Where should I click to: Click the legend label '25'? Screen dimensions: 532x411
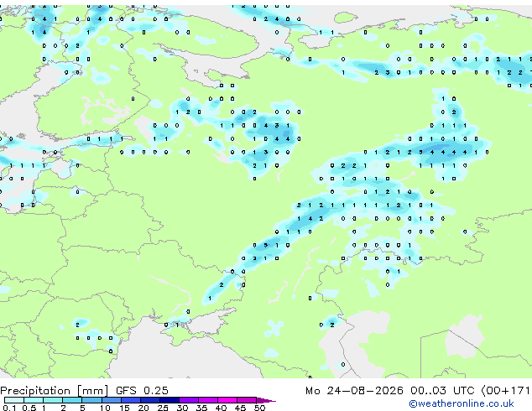click(163, 408)
